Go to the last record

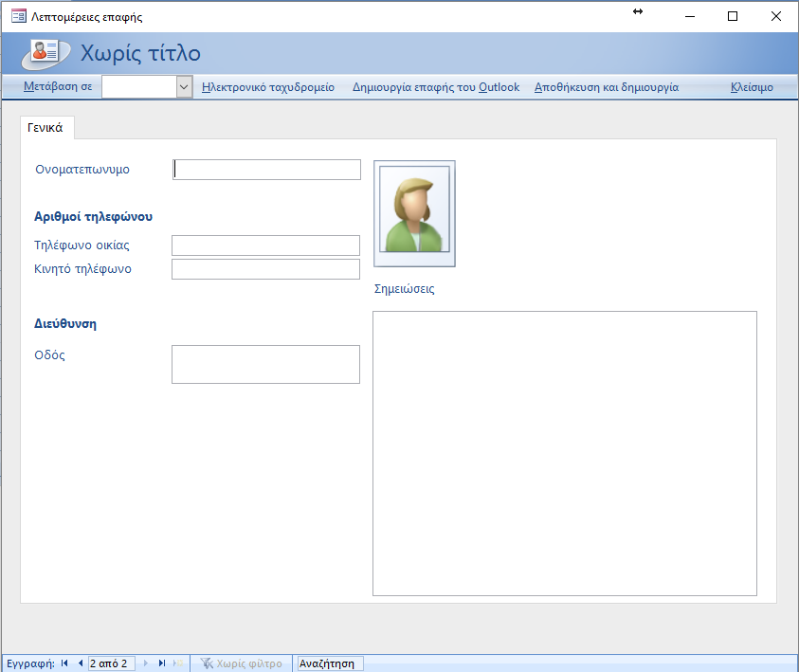(162, 663)
